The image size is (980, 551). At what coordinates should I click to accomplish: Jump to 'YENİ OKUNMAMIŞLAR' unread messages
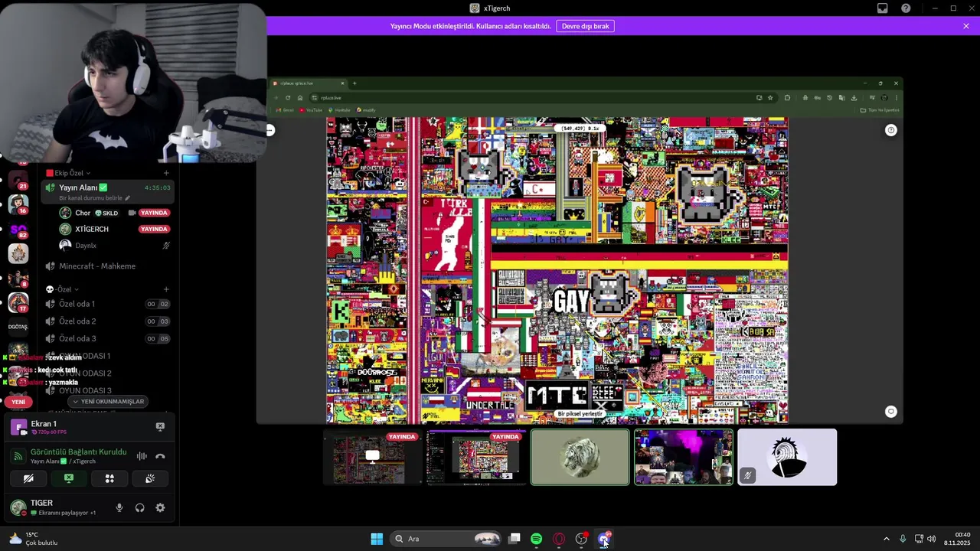tap(108, 401)
